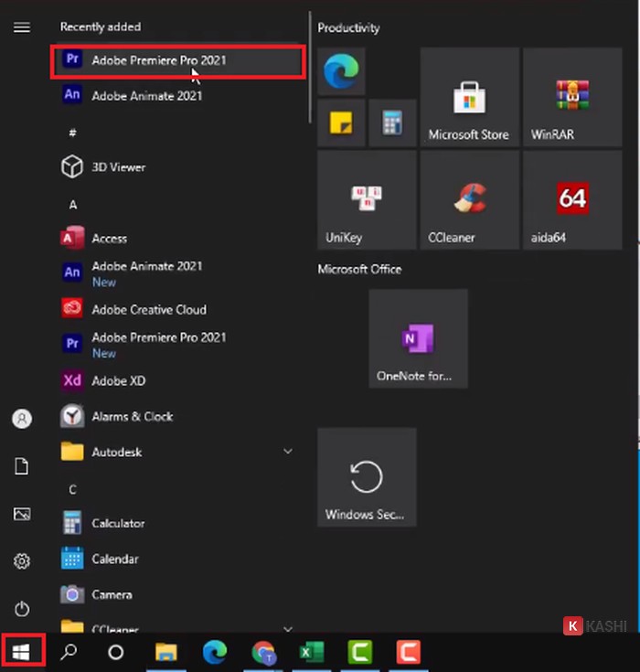Open Adobe Premiere Pro 2021 marked New
Screen dimensions: 640x672
pos(178,345)
